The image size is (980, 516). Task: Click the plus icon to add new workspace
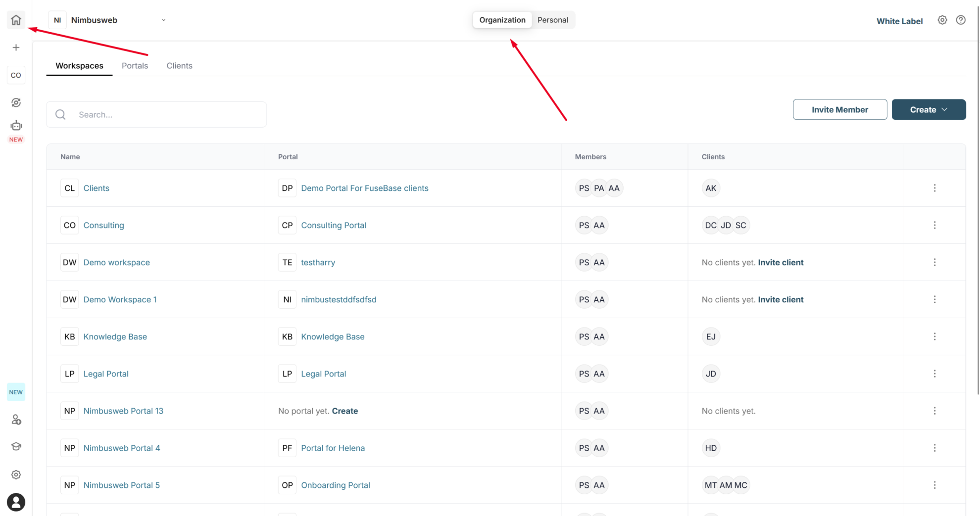tap(16, 47)
